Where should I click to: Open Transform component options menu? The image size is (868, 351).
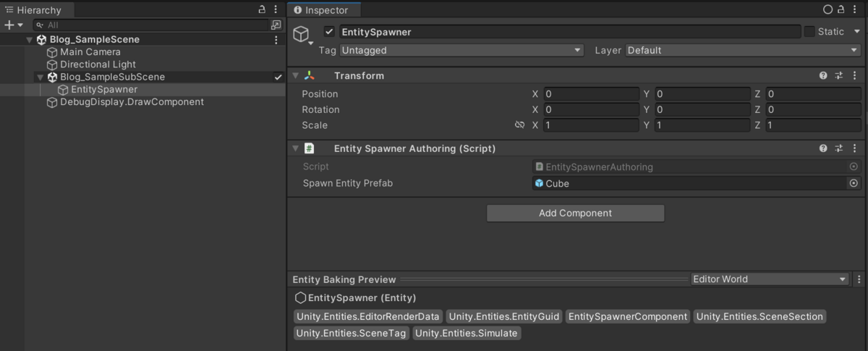(x=855, y=76)
